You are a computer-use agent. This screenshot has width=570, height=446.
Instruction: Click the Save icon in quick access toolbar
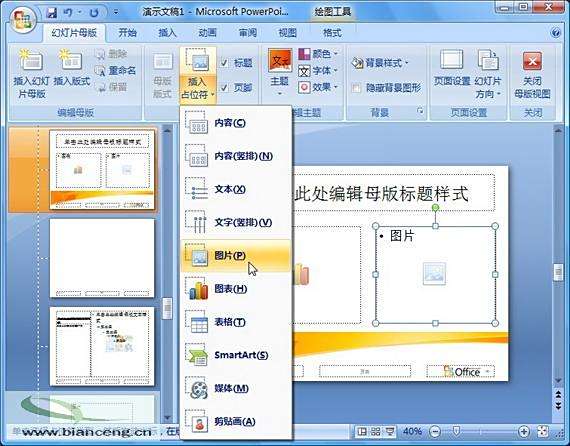(52, 13)
